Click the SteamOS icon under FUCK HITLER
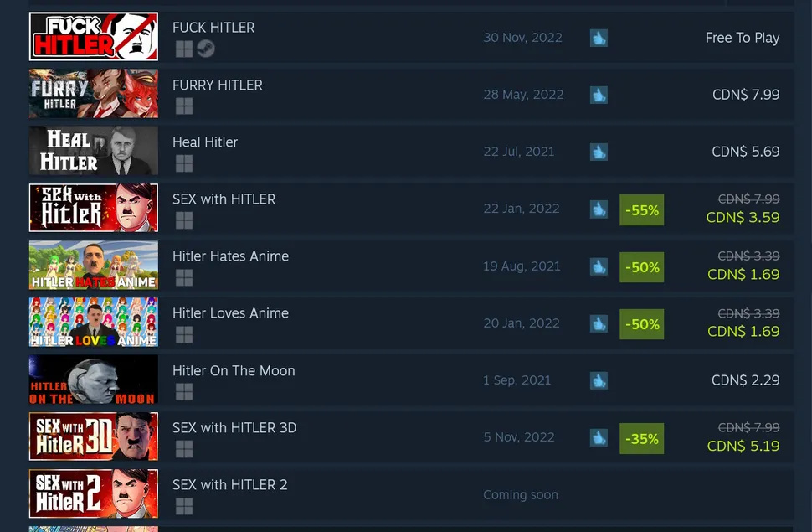The height and width of the screenshot is (532, 812). tap(206, 49)
